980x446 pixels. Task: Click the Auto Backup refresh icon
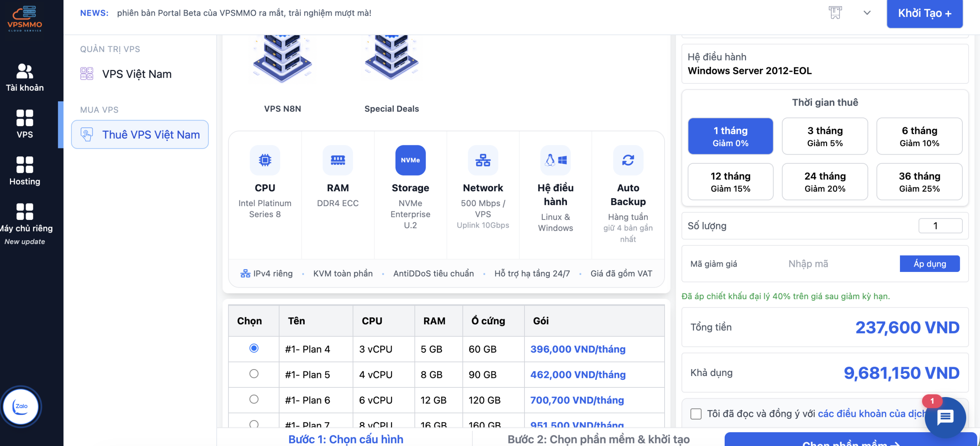coord(628,160)
